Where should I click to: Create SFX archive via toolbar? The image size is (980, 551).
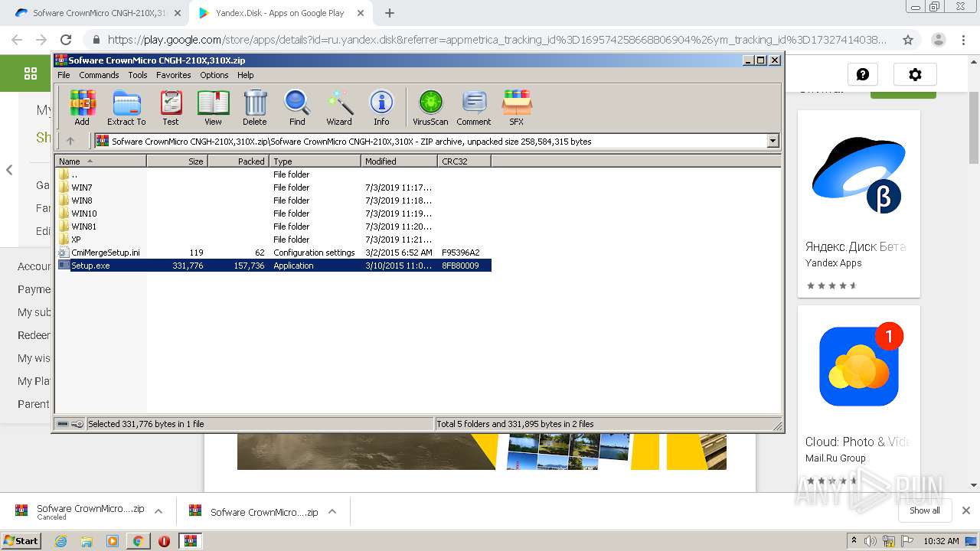517,107
